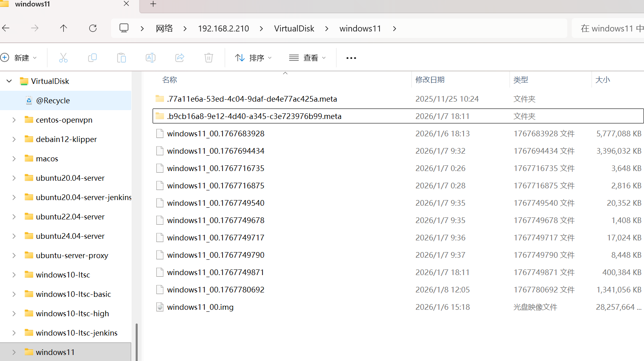Click the This PC monitor icon in address bar

coord(124,28)
